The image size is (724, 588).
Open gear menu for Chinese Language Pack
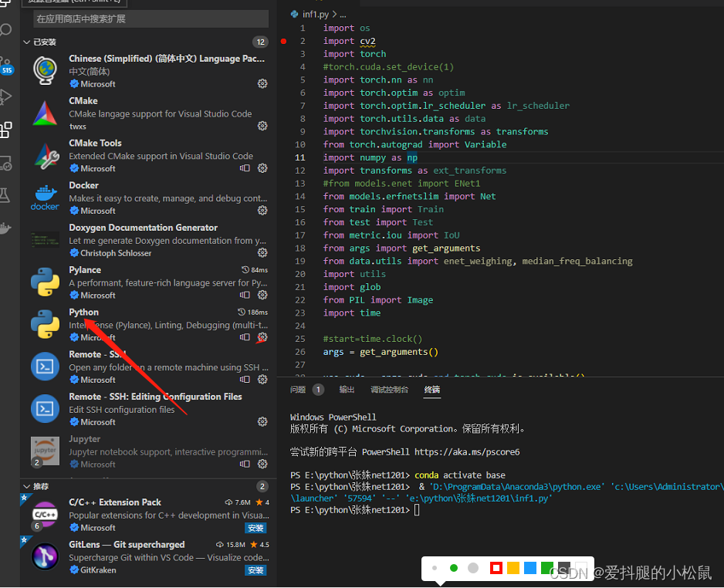[262, 83]
